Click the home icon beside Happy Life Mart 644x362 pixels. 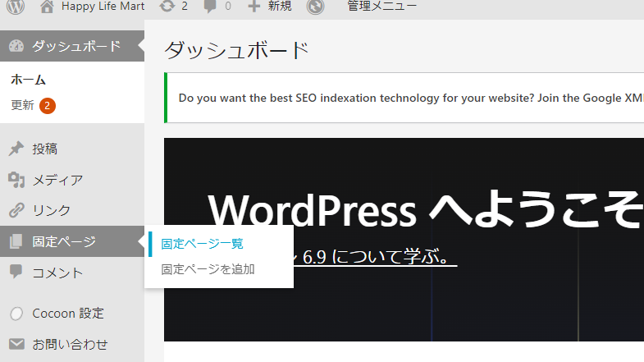tap(48, 7)
